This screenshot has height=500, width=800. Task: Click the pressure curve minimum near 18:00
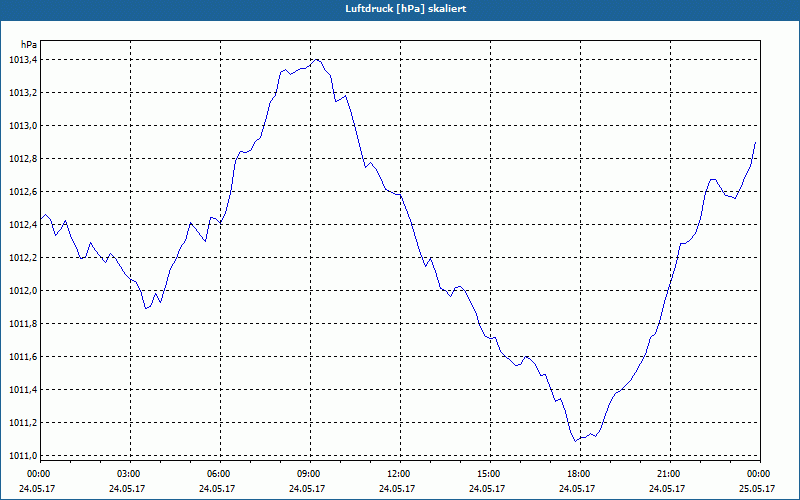coord(576,441)
